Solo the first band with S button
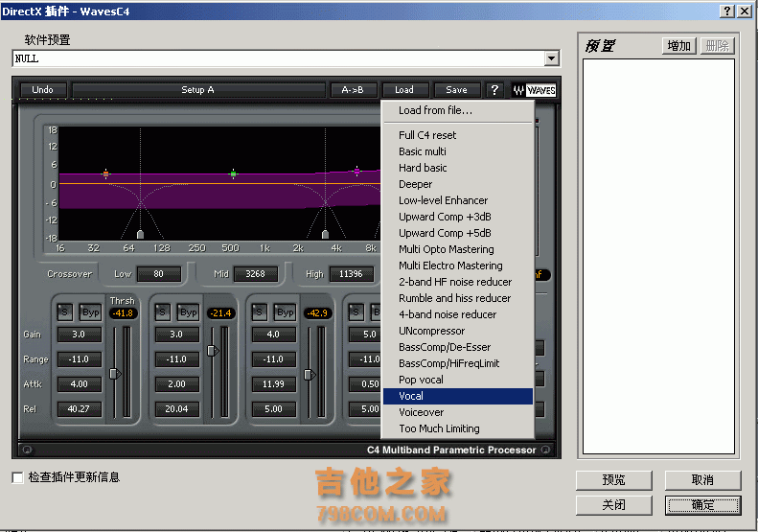Viewport: 758px width, 532px height. click(65, 312)
